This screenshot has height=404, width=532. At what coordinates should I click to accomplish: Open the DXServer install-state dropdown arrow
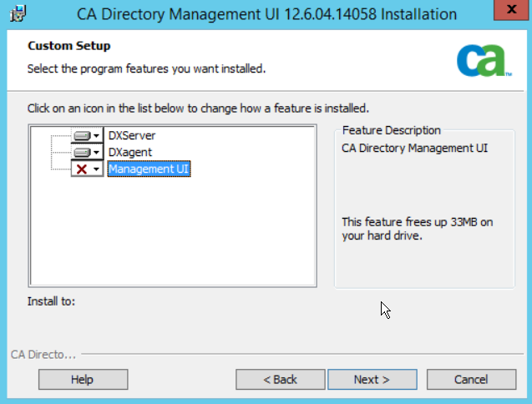[97, 135]
